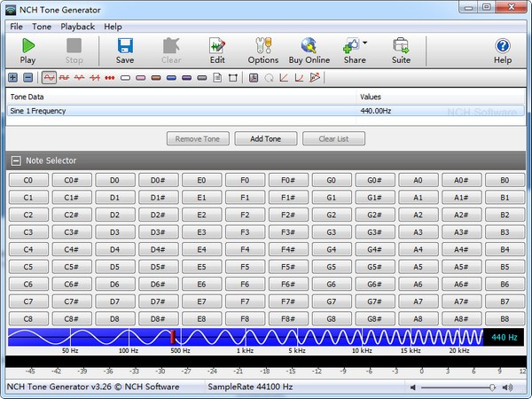This screenshot has width=532, height=399.
Task: Click the Add Tone button
Action: tap(266, 139)
